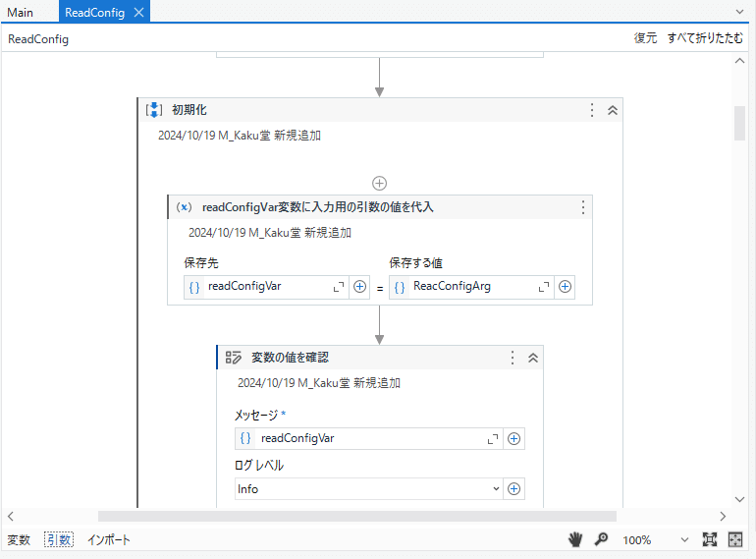
Task: Select the readConfigVar変数に入力用の引数の値を代入 title
Action: pyautogui.click(x=318, y=207)
